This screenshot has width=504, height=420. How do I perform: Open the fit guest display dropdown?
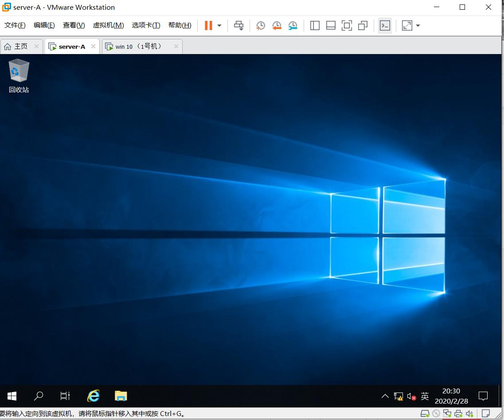(x=417, y=25)
